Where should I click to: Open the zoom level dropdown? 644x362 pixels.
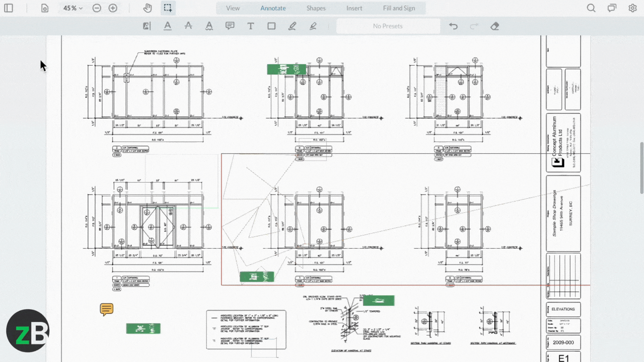click(x=72, y=8)
